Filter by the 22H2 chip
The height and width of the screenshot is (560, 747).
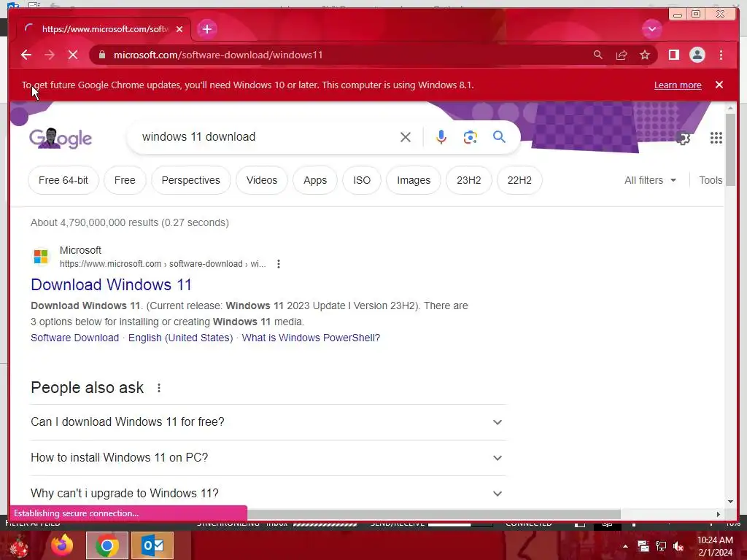519,181
